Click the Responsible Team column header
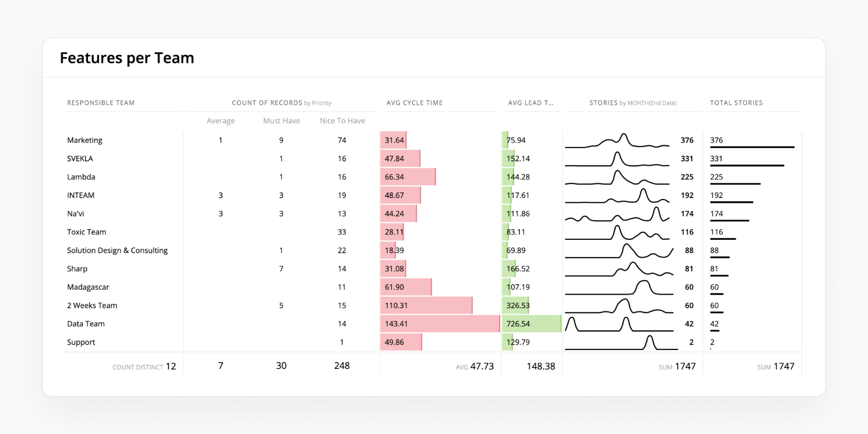 (101, 103)
